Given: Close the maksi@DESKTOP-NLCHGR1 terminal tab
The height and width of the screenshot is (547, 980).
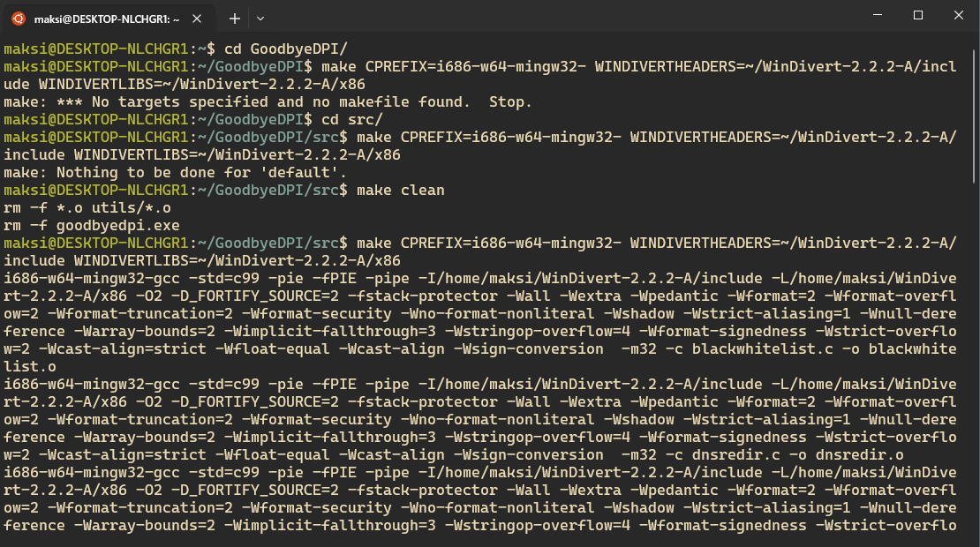Looking at the screenshot, I should pyautogui.click(x=202, y=18).
